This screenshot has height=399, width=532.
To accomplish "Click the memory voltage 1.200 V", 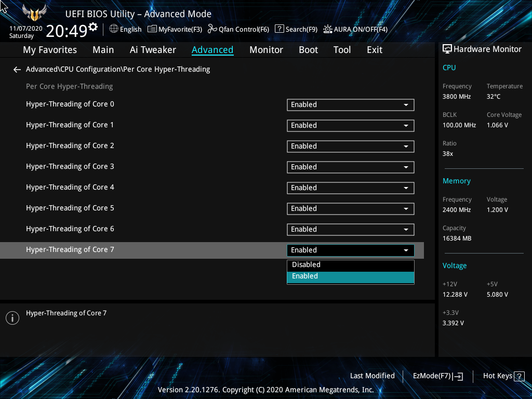I will (x=497, y=210).
